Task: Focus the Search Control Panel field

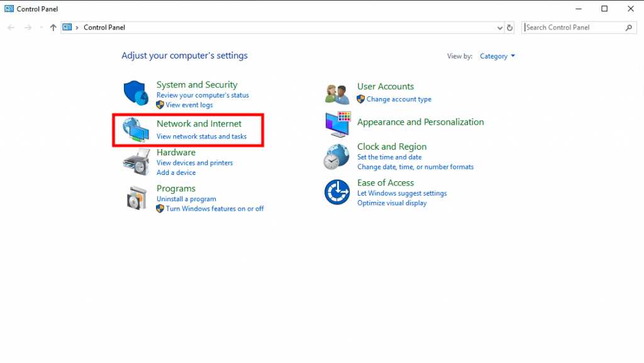Action: click(x=574, y=28)
